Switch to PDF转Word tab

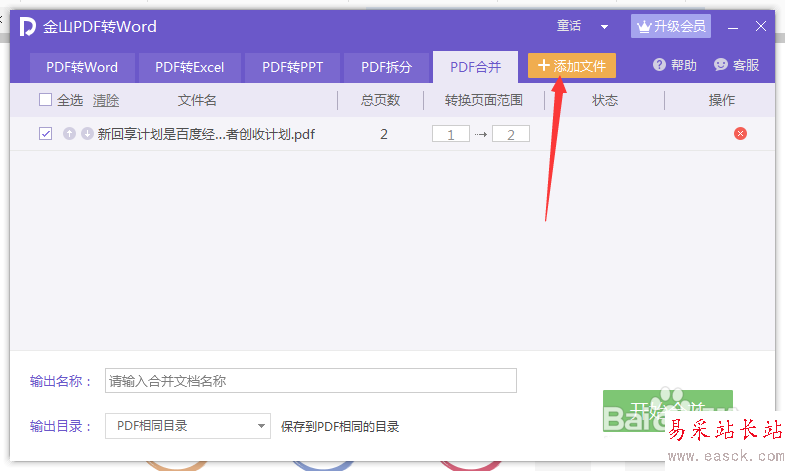click(x=82, y=68)
